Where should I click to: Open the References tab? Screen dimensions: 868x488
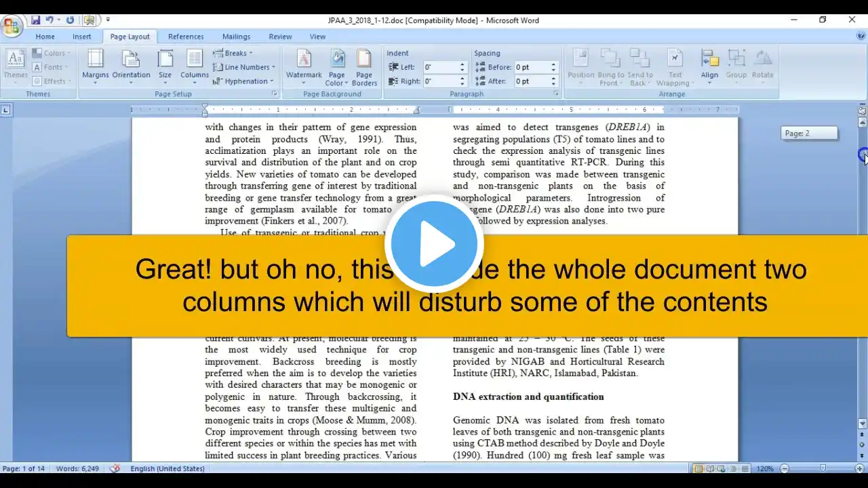pyautogui.click(x=186, y=37)
